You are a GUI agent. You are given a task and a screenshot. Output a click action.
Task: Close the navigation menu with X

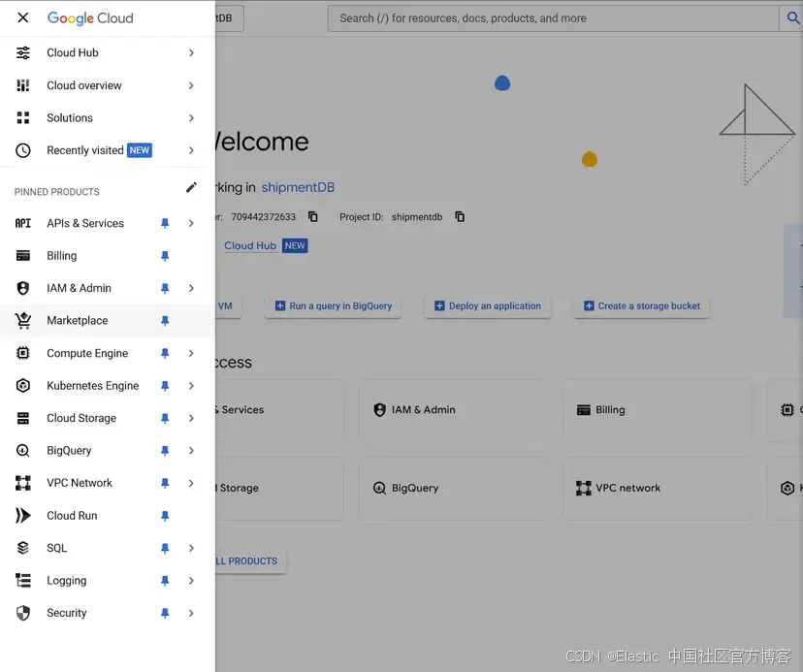click(23, 17)
